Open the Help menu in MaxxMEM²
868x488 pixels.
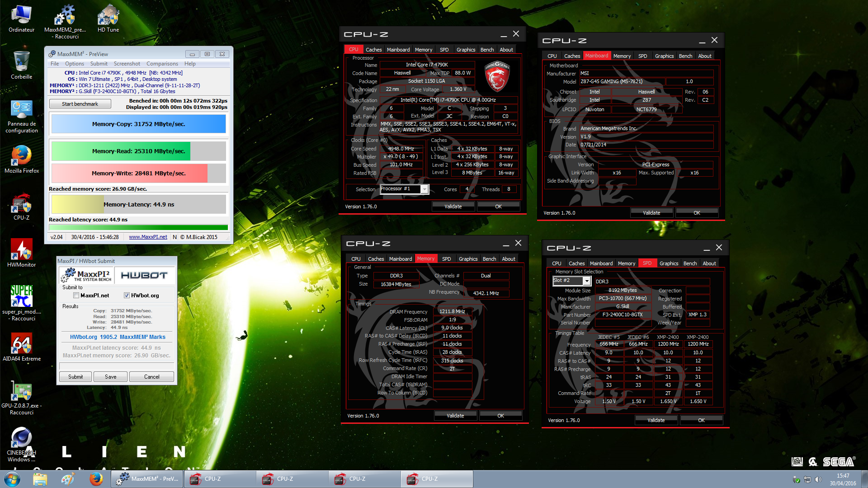190,64
